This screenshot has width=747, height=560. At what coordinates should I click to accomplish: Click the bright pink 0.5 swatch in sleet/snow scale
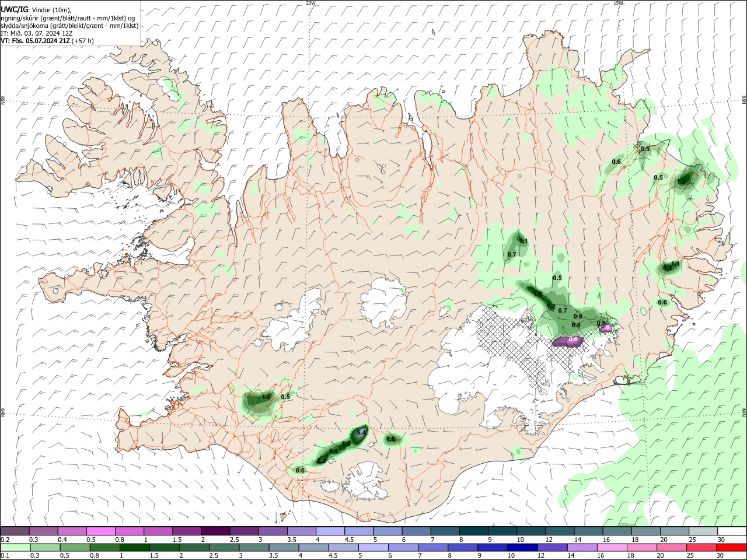tap(100, 531)
